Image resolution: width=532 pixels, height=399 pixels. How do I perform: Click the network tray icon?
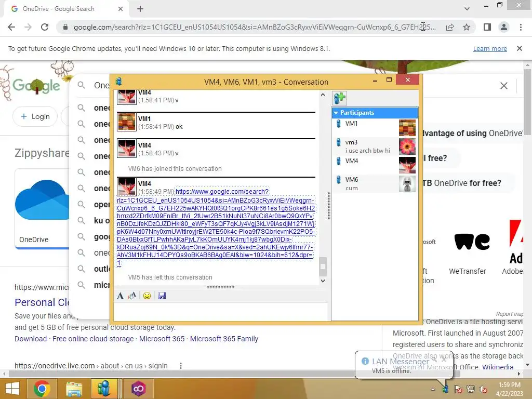point(471,389)
